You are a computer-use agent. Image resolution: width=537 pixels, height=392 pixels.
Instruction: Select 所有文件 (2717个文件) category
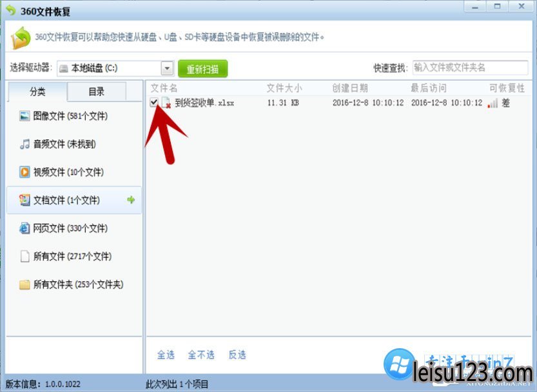pos(74,257)
